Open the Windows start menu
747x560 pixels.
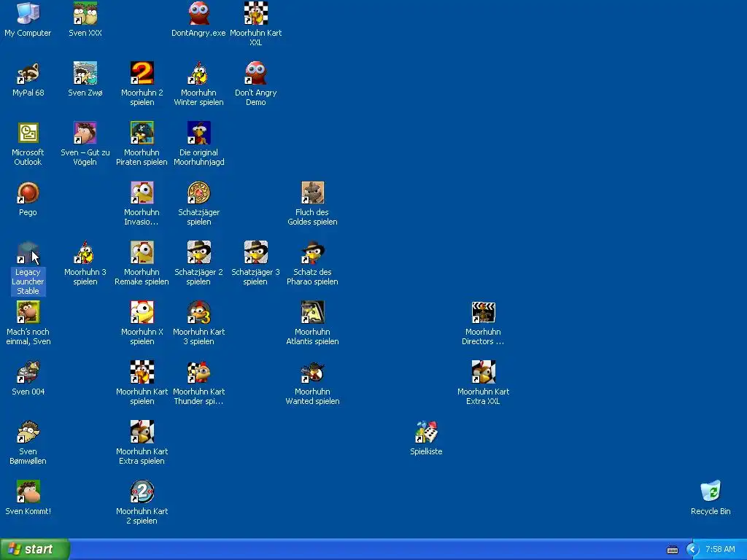(35, 549)
